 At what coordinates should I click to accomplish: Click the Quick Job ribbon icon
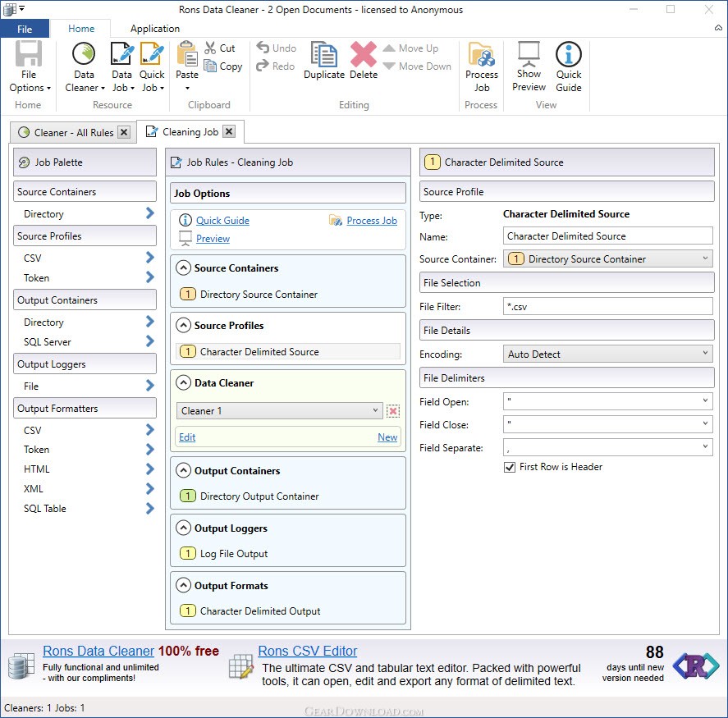click(x=153, y=66)
